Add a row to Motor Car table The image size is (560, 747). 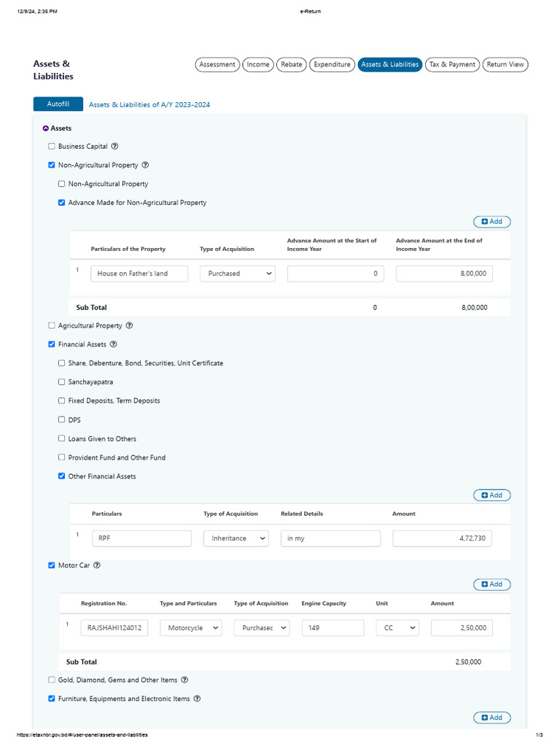[x=492, y=584]
